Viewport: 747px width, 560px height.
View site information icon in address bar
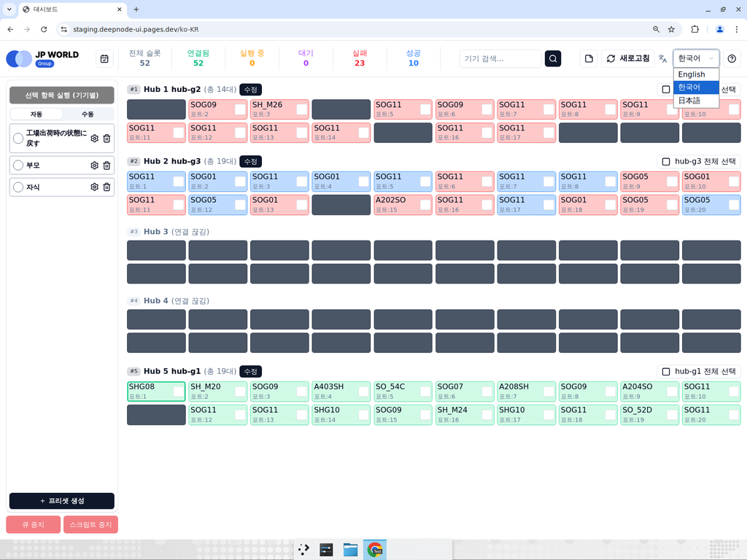(64, 29)
